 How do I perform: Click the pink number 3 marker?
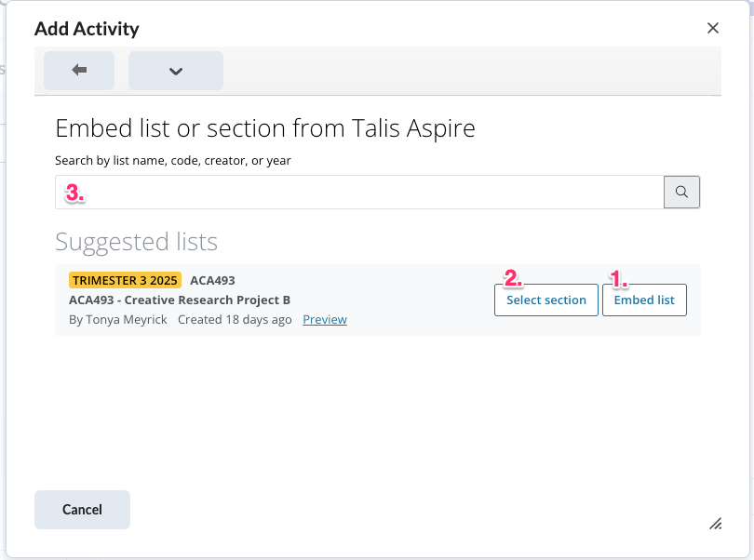(74, 194)
